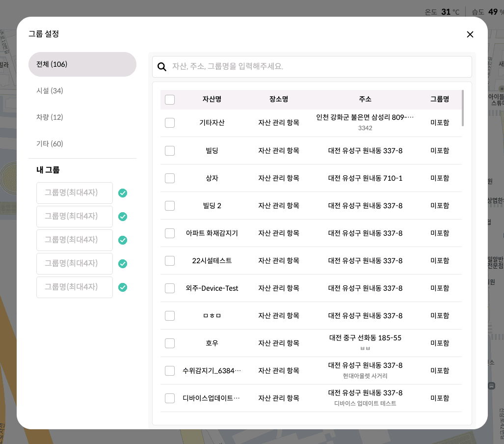Click the fourth 그룹명 input field
Viewport: 504px width, 444px height.
point(75,264)
